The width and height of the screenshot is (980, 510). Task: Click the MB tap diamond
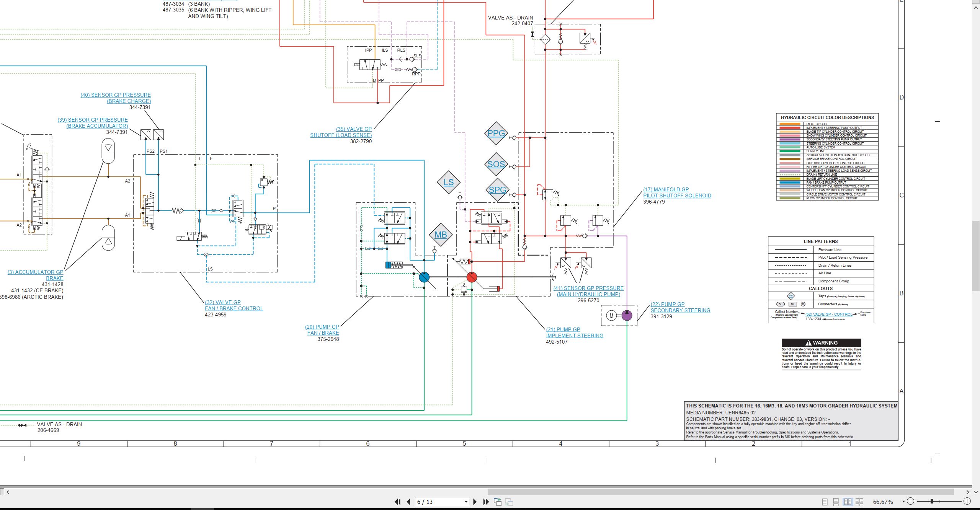(441, 235)
